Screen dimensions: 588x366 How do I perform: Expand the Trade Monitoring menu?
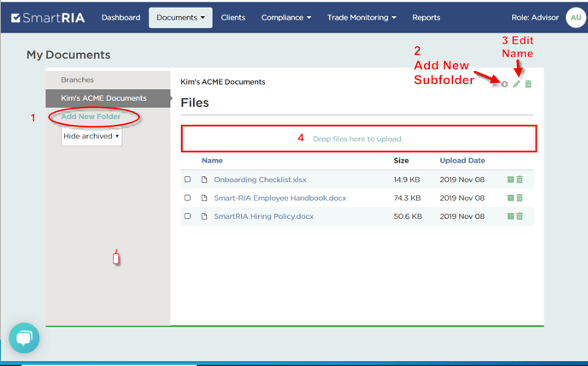[x=362, y=18]
